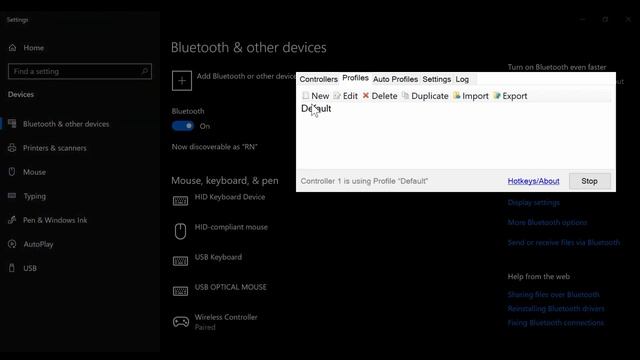The height and width of the screenshot is (360, 640).
Task: Select the USB Keyboard device
Action: pos(207,260)
